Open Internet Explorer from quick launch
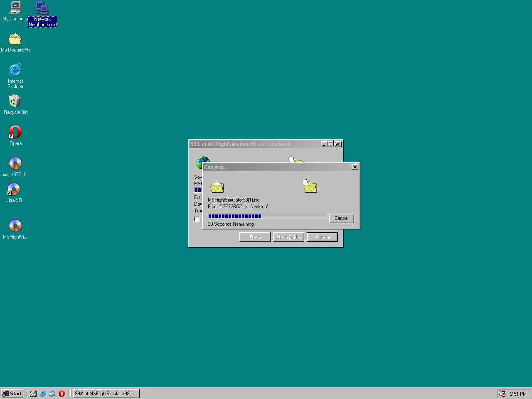Image resolution: width=532 pixels, height=399 pixels. (x=43, y=394)
